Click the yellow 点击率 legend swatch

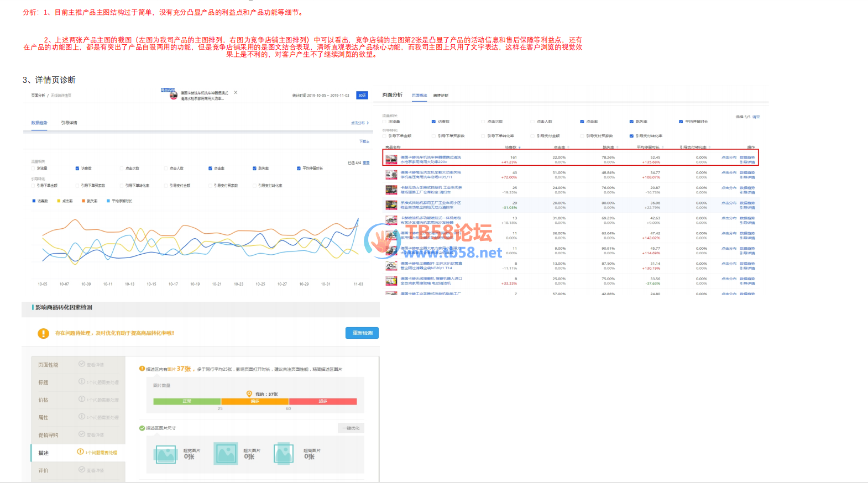(59, 201)
